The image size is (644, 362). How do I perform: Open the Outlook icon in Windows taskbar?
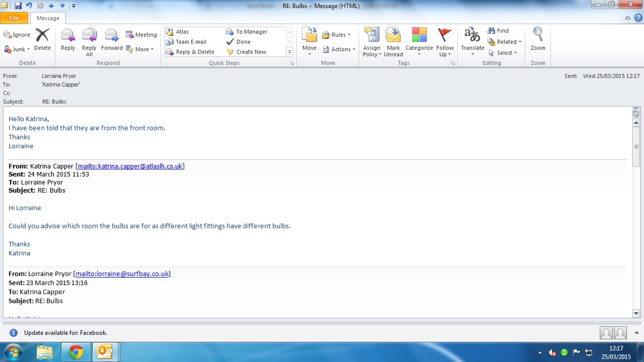click(x=105, y=352)
